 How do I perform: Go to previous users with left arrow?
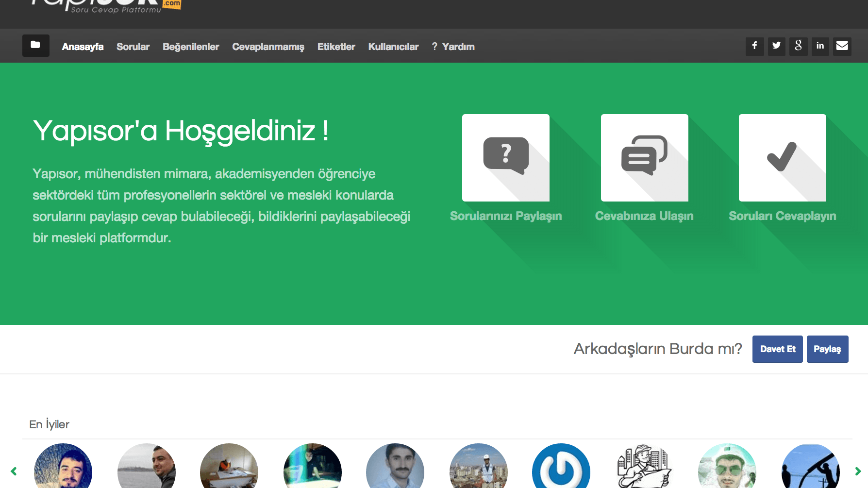point(14,471)
